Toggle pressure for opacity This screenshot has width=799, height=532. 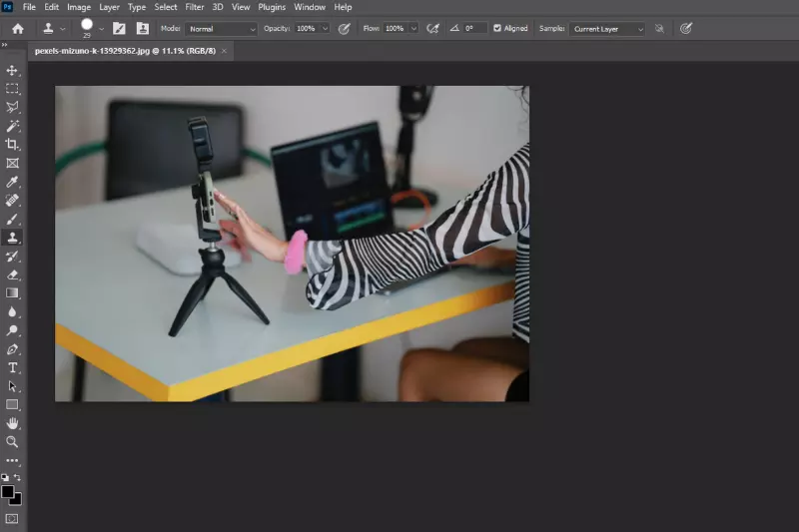point(345,29)
